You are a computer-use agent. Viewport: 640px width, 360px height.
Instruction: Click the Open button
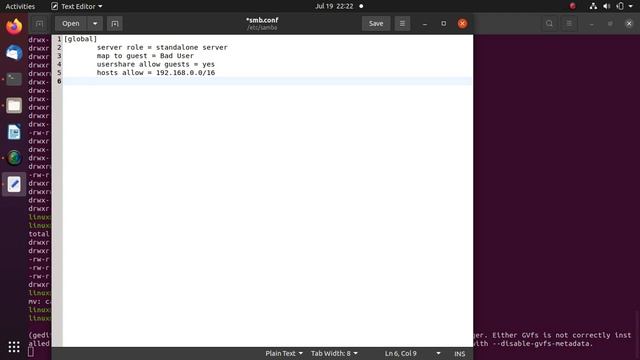point(71,24)
